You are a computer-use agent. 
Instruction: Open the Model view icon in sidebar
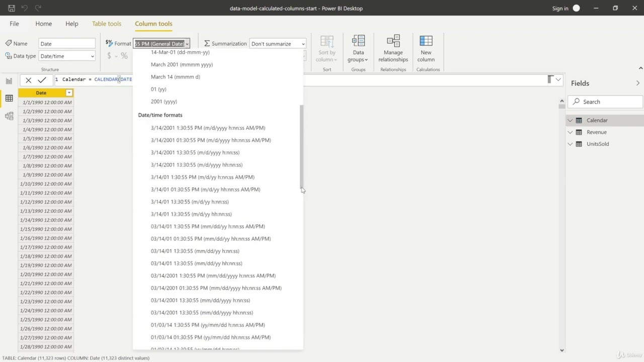9,116
